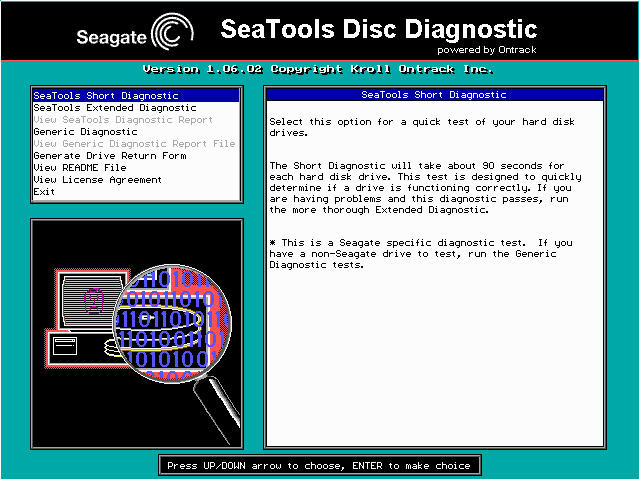Run the Generic Diagnostic option
The width and height of the screenshot is (640, 480).
point(85,132)
